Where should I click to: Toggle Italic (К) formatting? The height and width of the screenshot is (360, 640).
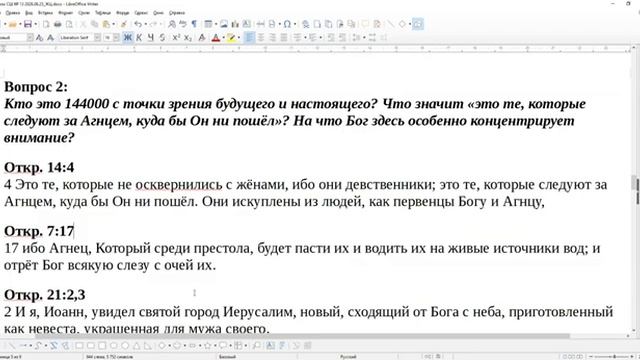pos(139,38)
